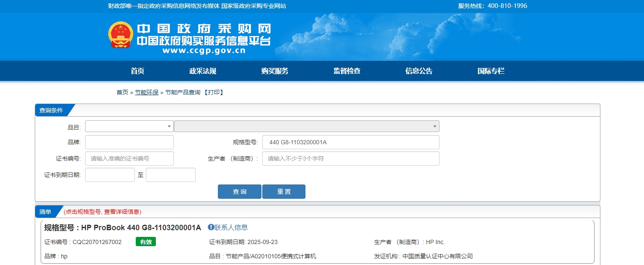Open 国际专栏 navigation item
This screenshot has width=644, height=265.
point(491,71)
